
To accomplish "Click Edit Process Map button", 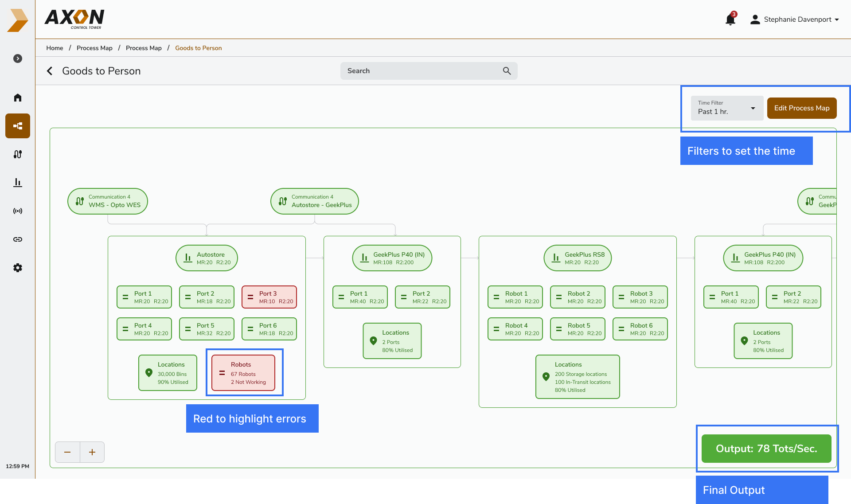I will pos(802,108).
